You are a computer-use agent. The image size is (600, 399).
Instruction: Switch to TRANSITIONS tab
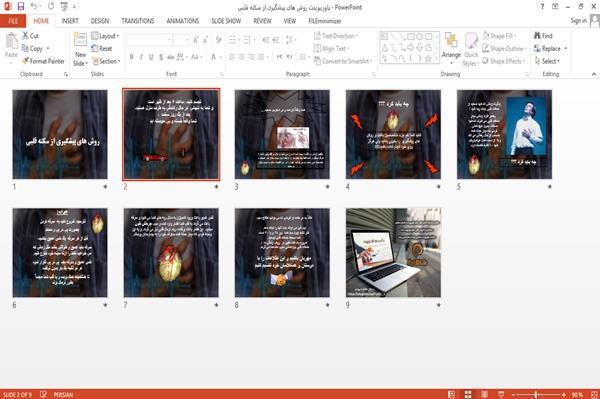tap(138, 21)
